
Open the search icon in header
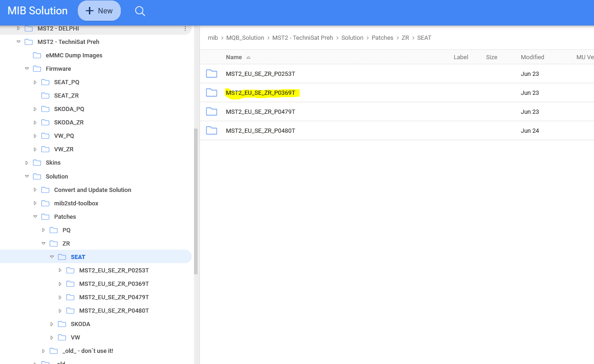[x=140, y=11]
